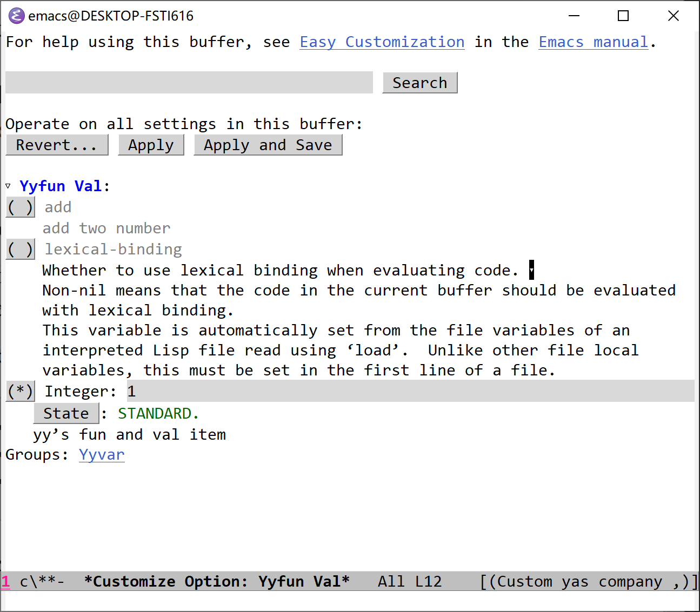This screenshot has width=700, height=612.
Task: Open the Emacs manual link
Action: point(593,42)
